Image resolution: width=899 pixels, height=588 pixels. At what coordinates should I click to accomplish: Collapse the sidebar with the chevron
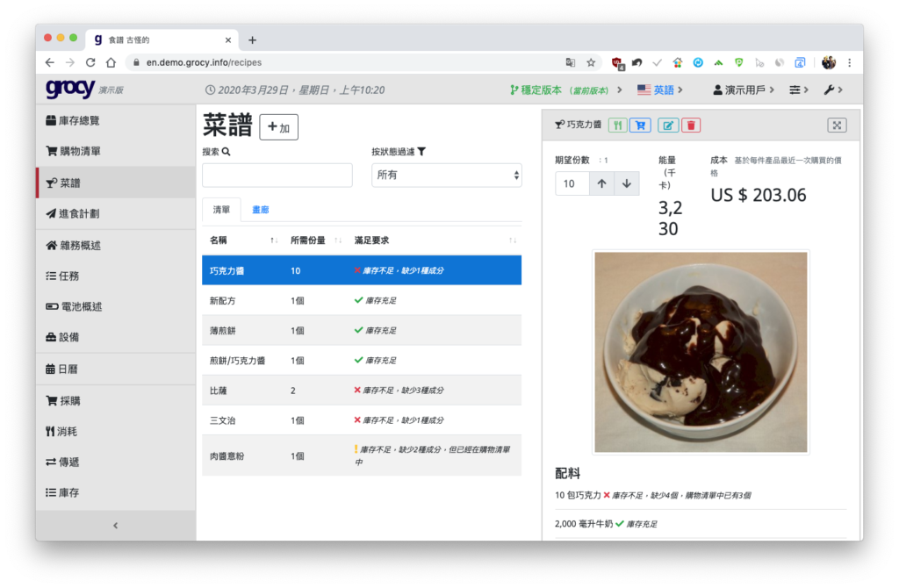pos(116,525)
